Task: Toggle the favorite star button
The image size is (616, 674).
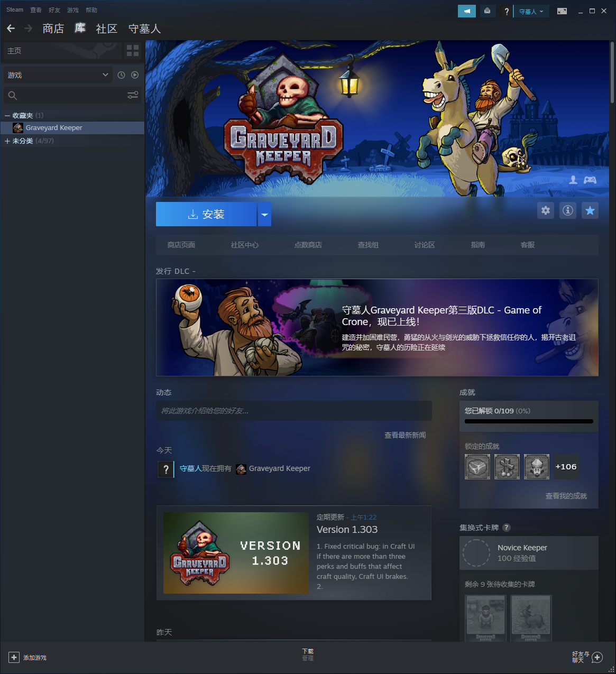Action: 590,211
